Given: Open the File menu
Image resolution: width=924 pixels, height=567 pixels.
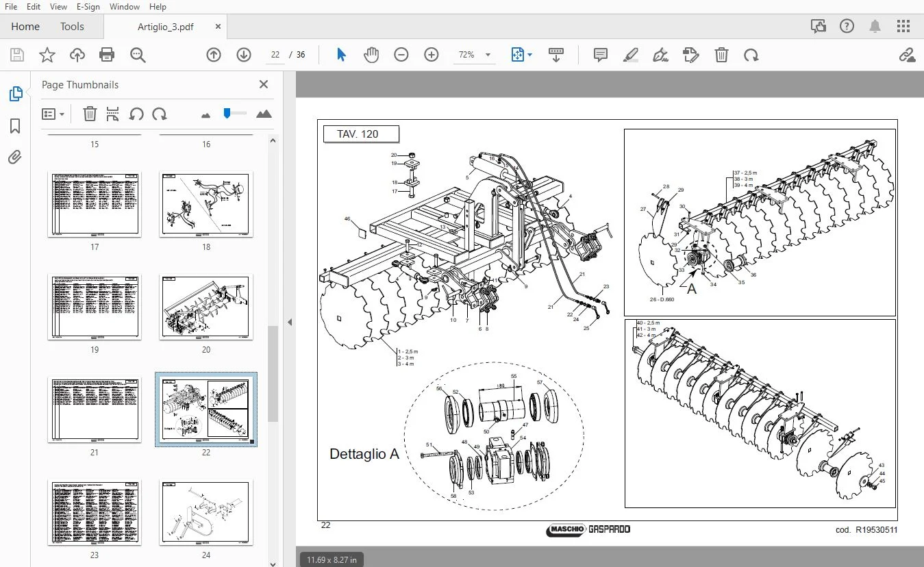Looking at the screenshot, I should coord(11,7).
